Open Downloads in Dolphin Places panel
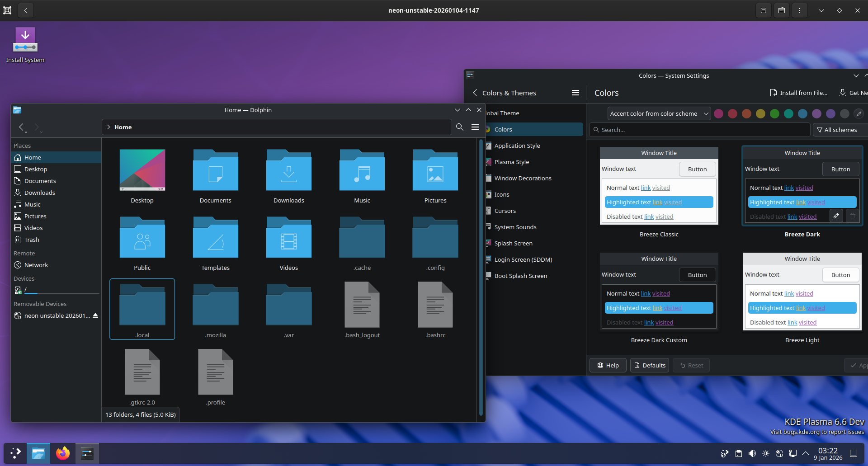 coord(39,193)
